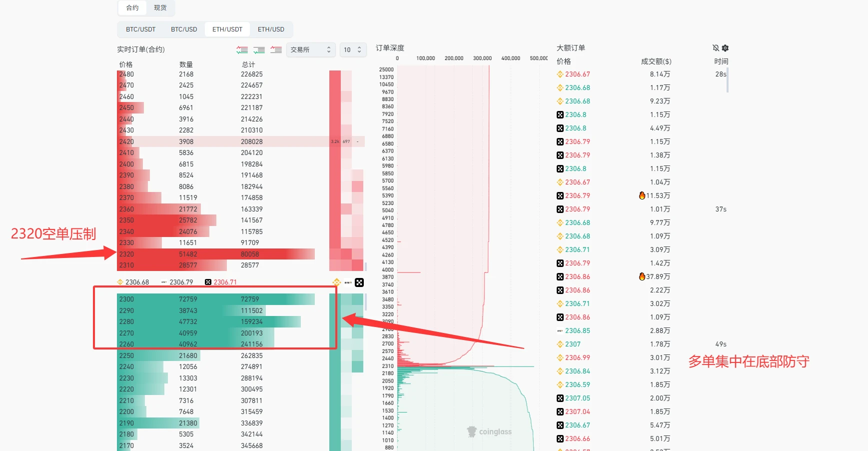
Task: Click the 成交额($) column header
Action: pos(656,61)
